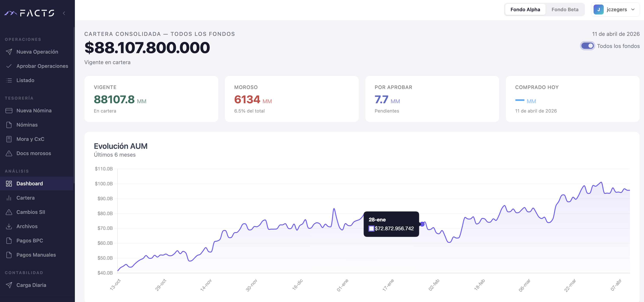Open Mora y CxC calculator icon
This screenshot has width=644, height=302.
[x=9, y=139]
